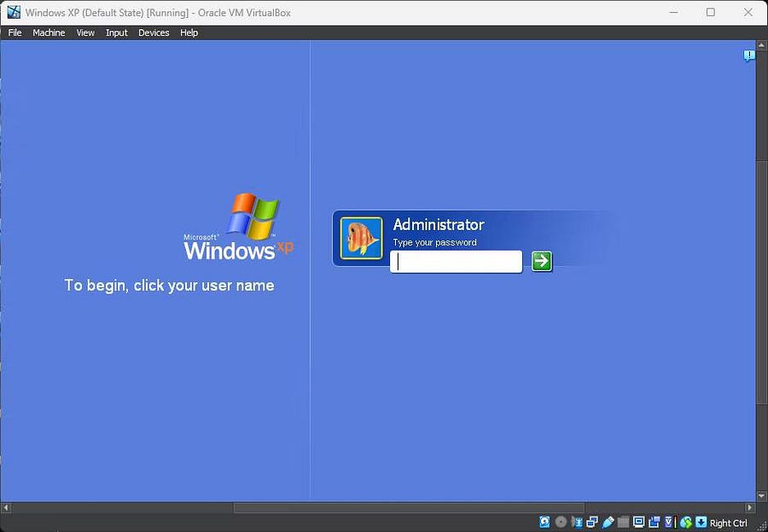Screen dimensions: 768x532
Task: Focus the password input field
Action: pos(456,262)
